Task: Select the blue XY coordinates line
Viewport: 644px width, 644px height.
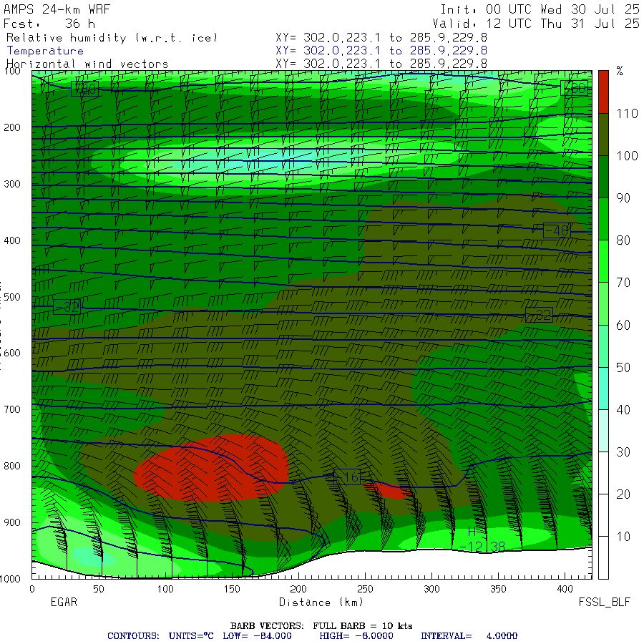Action: point(381,51)
